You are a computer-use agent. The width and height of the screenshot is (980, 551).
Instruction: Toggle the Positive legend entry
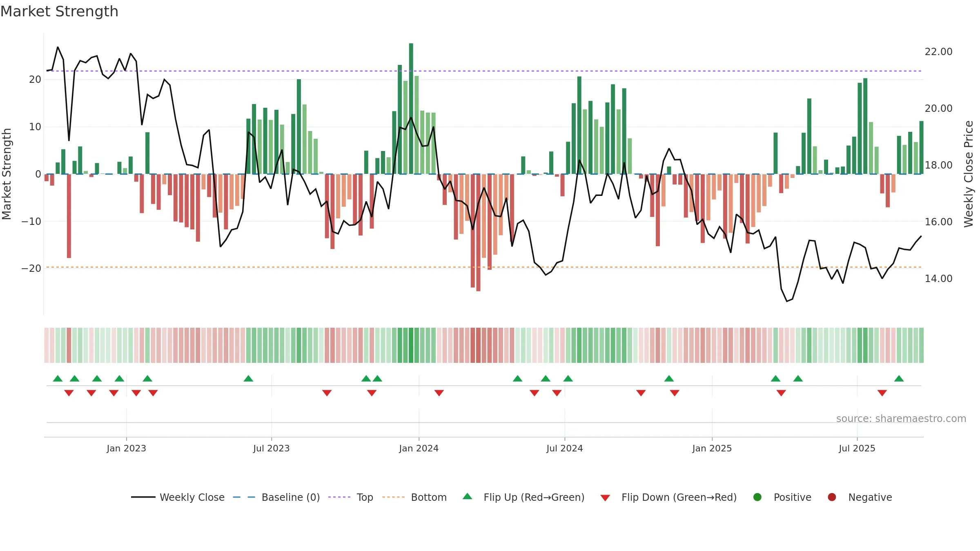pos(782,497)
